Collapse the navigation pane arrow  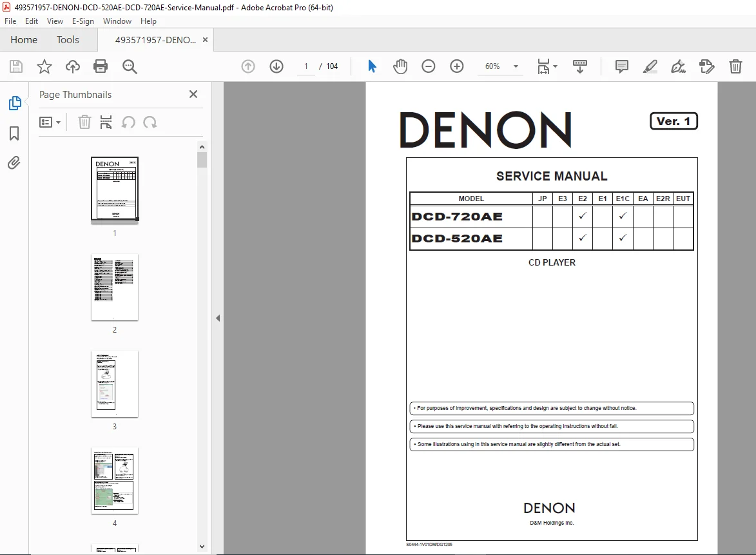(x=218, y=318)
